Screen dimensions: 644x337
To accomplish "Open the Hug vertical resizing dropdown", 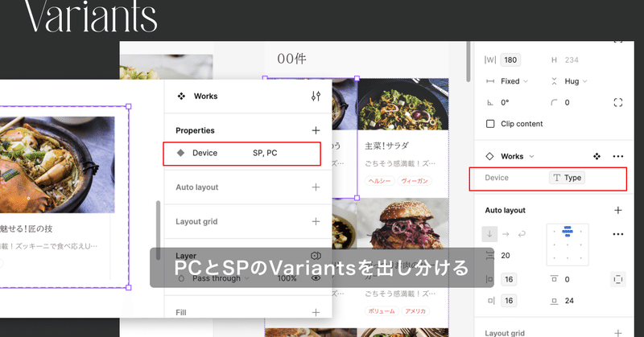I will pos(576,81).
